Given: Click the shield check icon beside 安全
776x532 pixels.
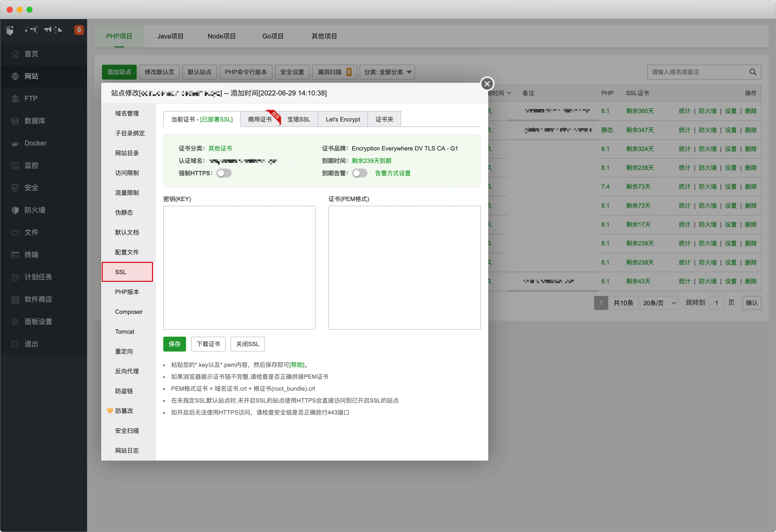Looking at the screenshot, I should pyautogui.click(x=15, y=188).
